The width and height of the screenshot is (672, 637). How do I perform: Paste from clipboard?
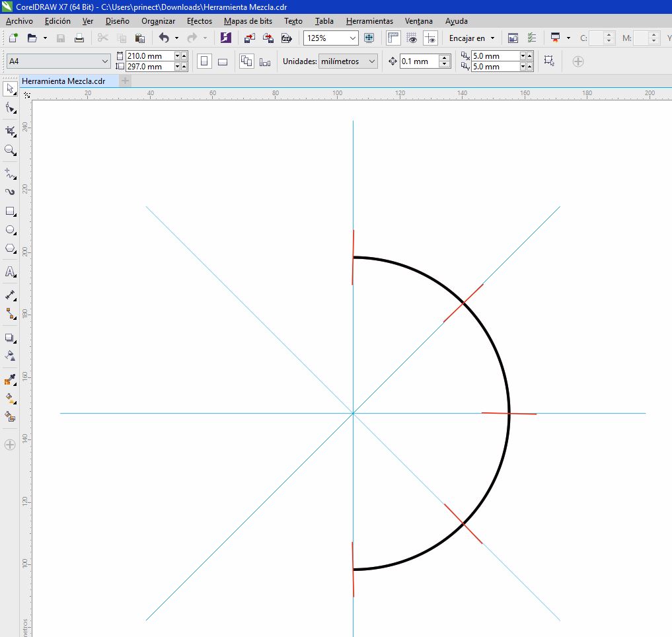(139, 38)
